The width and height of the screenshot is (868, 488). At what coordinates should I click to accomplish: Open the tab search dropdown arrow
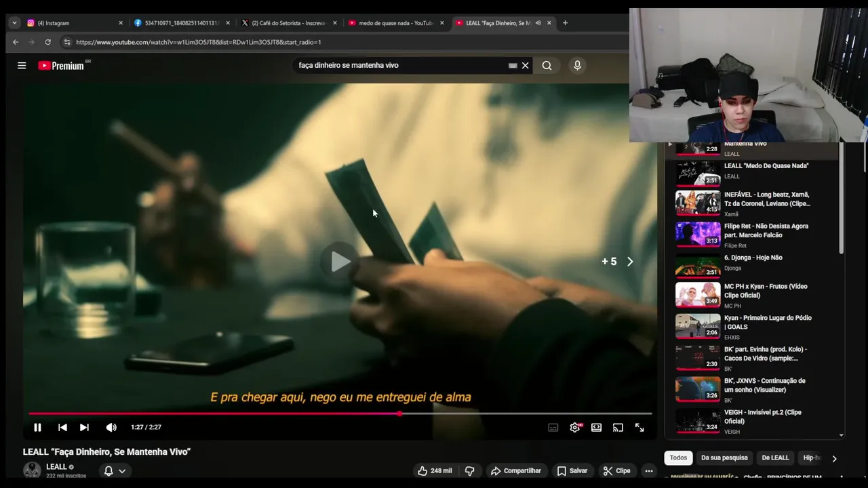tap(14, 23)
